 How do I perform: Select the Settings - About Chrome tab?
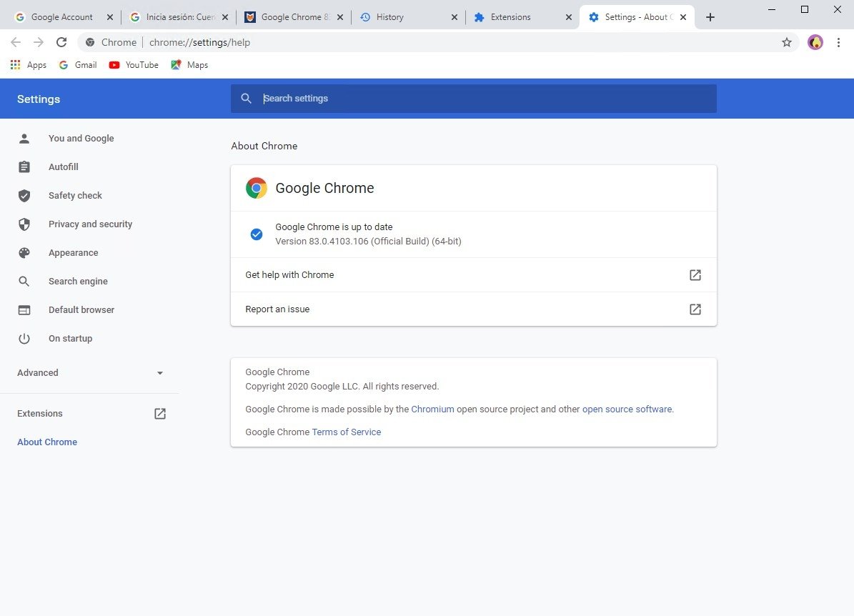tap(637, 17)
